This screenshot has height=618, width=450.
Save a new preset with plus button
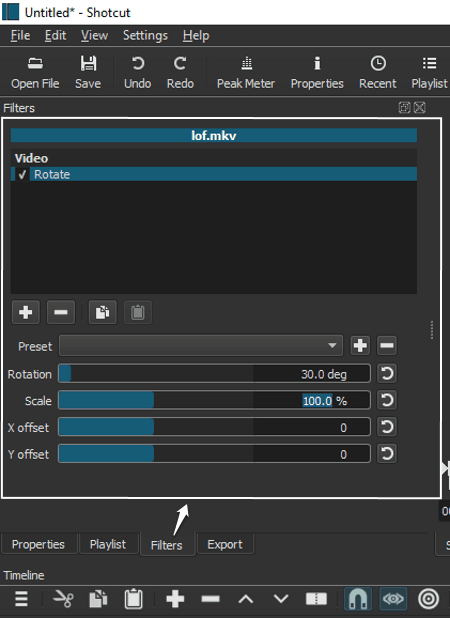[360, 346]
